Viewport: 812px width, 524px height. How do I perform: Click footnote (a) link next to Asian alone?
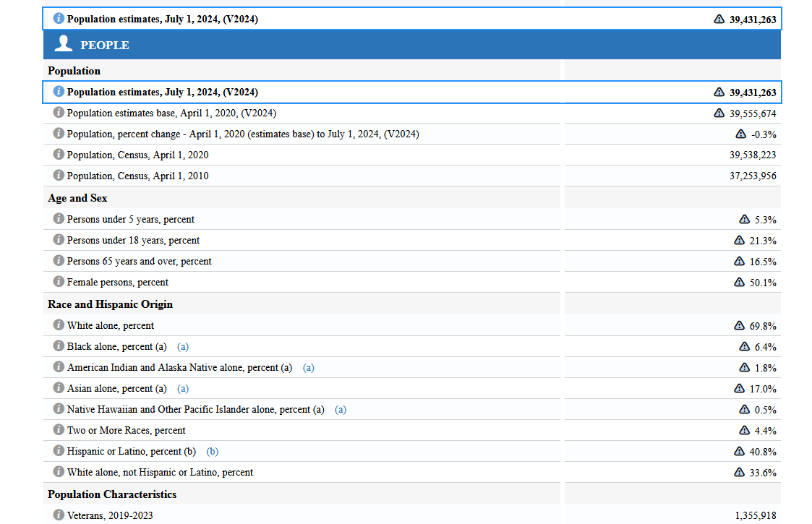click(x=183, y=388)
